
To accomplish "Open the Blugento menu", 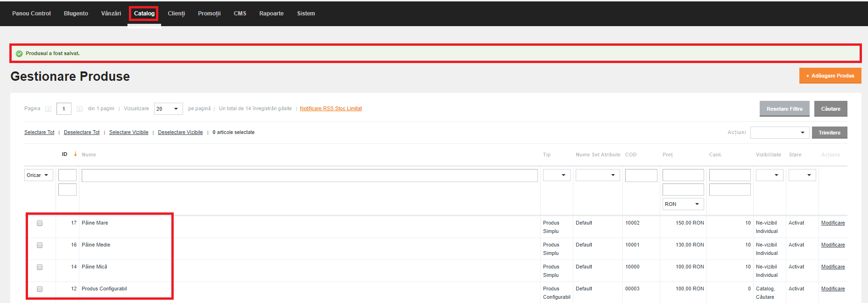I will pyautogui.click(x=76, y=14).
